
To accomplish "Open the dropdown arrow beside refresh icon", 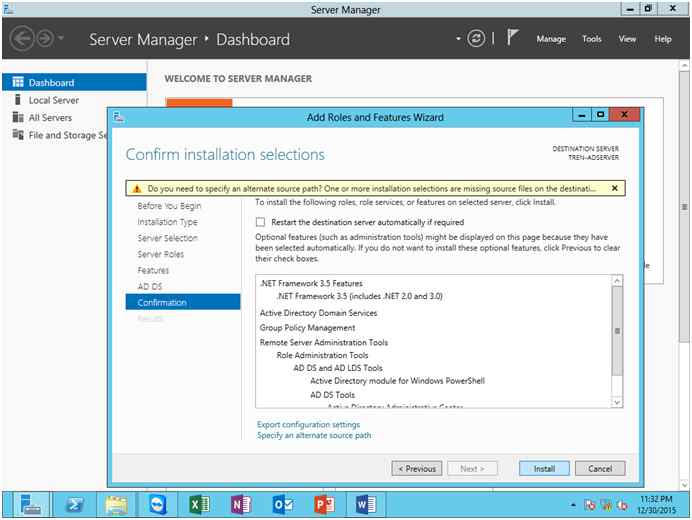I will (x=458, y=39).
